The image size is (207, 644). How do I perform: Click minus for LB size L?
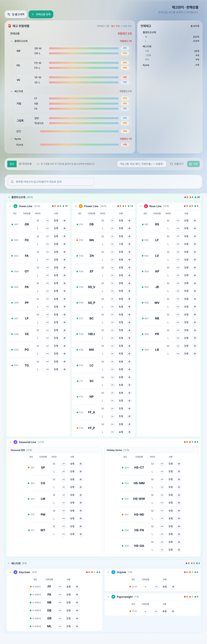(x=178, y=353)
